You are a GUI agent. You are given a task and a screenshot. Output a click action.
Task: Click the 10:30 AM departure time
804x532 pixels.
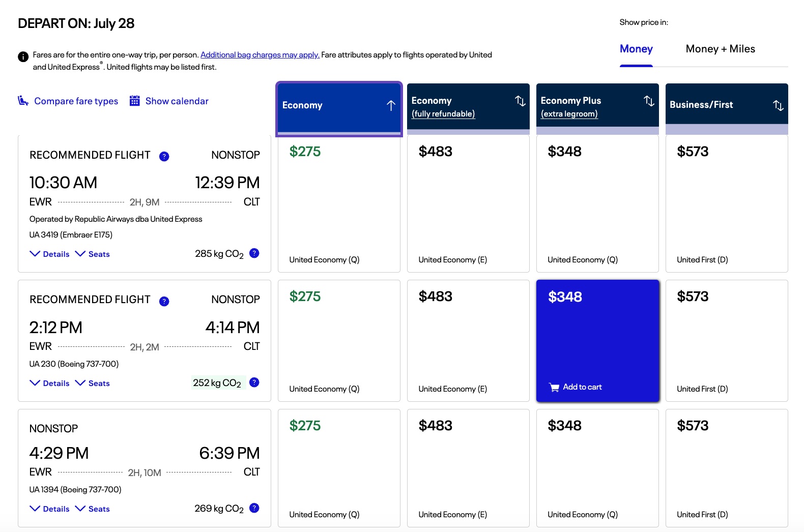tap(63, 183)
